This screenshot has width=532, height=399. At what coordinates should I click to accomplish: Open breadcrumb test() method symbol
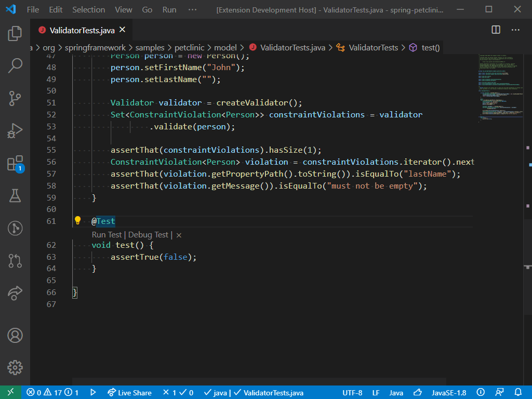(424, 47)
